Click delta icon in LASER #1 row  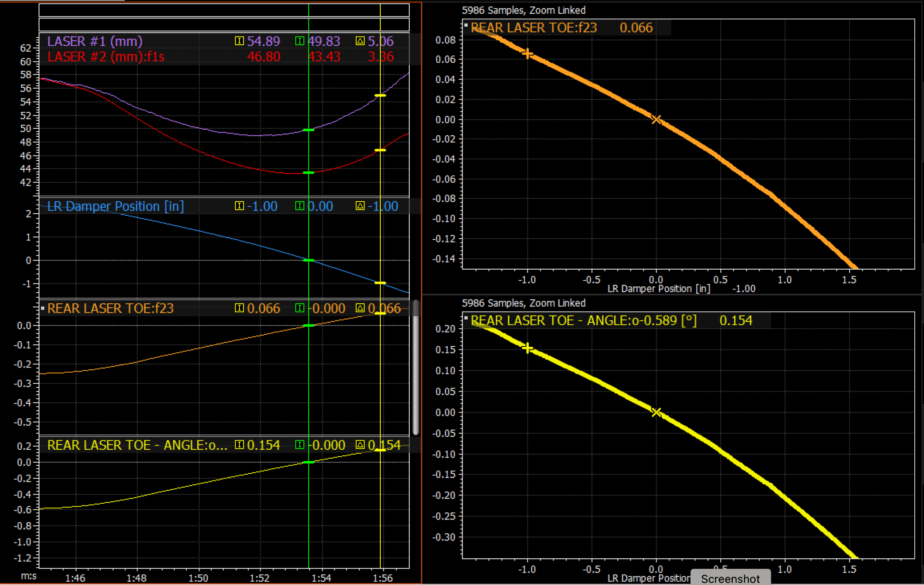(x=360, y=41)
